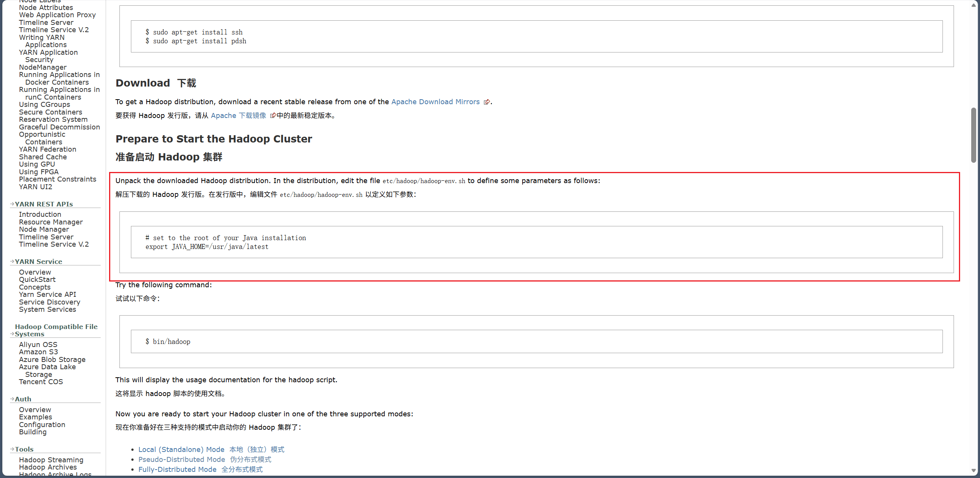Open Secure Containers page

pyautogui.click(x=51, y=112)
